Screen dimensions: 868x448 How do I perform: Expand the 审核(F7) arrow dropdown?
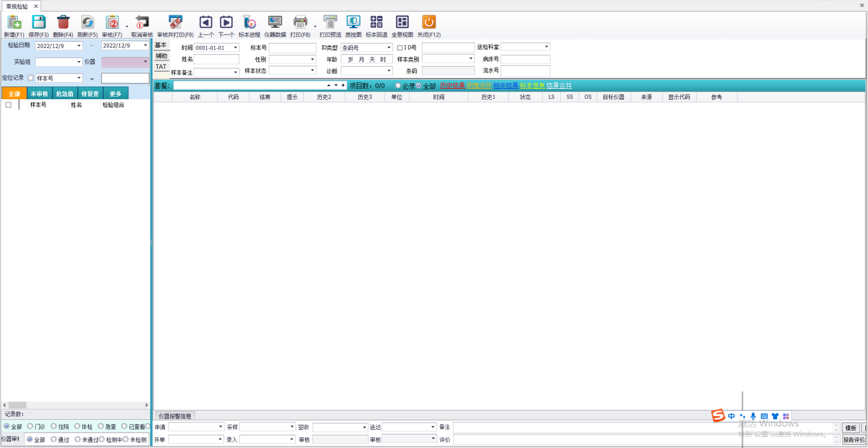(127, 26)
